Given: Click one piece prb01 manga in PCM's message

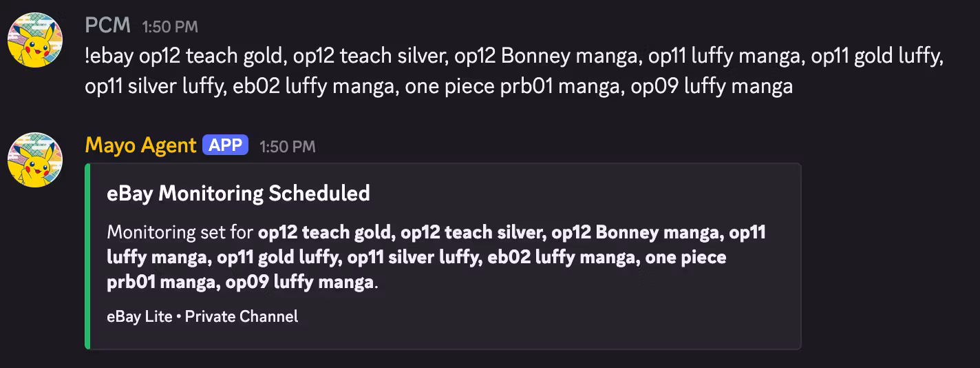Looking at the screenshot, I should (513, 86).
